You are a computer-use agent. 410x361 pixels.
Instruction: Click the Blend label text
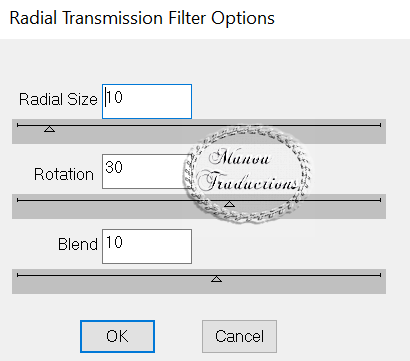78,244
